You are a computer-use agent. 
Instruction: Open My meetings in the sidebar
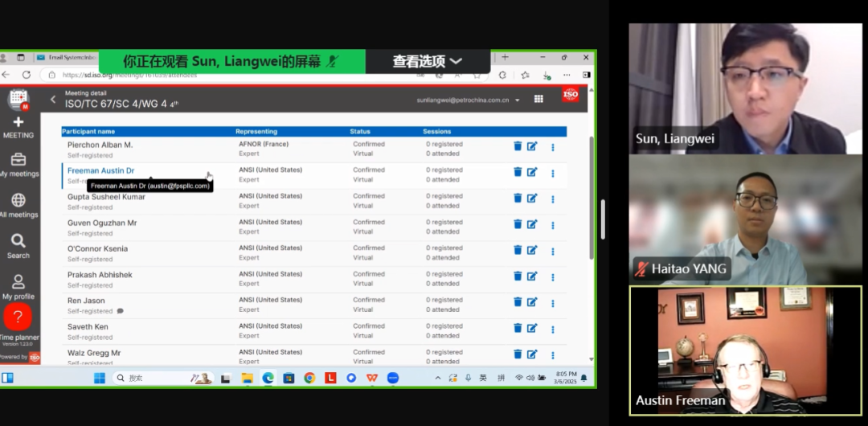(x=18, y=165)
